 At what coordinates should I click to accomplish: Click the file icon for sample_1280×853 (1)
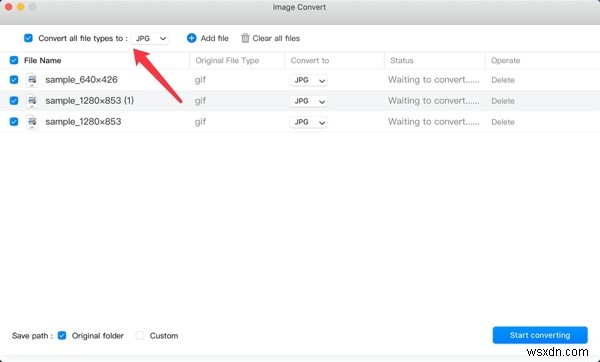(x=32, y=101)
